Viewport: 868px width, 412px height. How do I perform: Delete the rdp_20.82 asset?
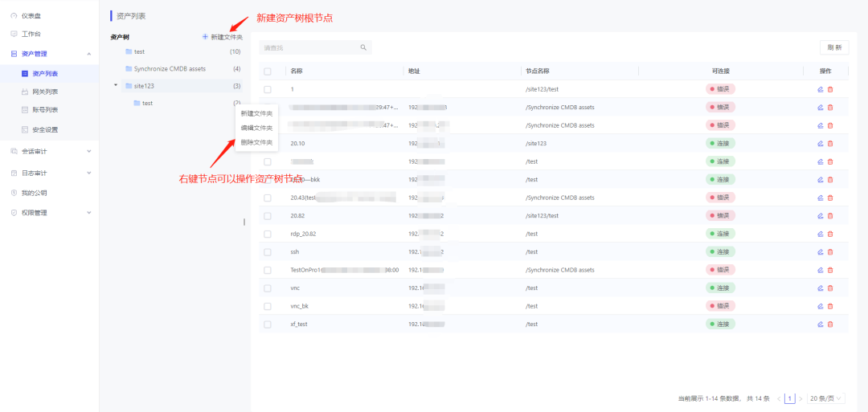pos(829,234)
